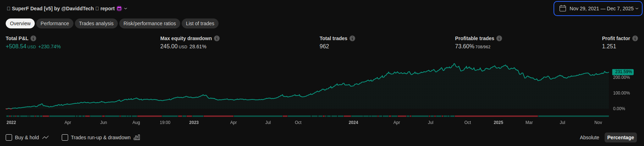This screenshot has height=146, width=644.
Task: Open the Performance tab
Action: pyautogui.click(x=55, y=23)
